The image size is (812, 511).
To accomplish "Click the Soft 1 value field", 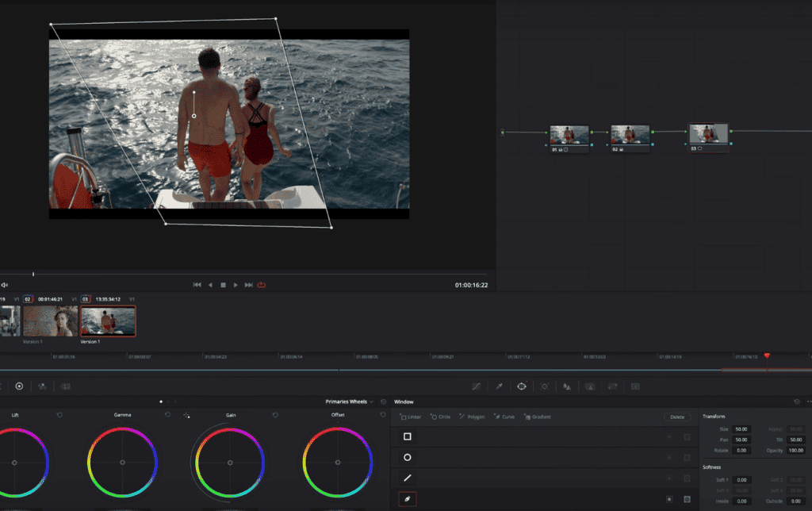I will (x=741, y=480).
